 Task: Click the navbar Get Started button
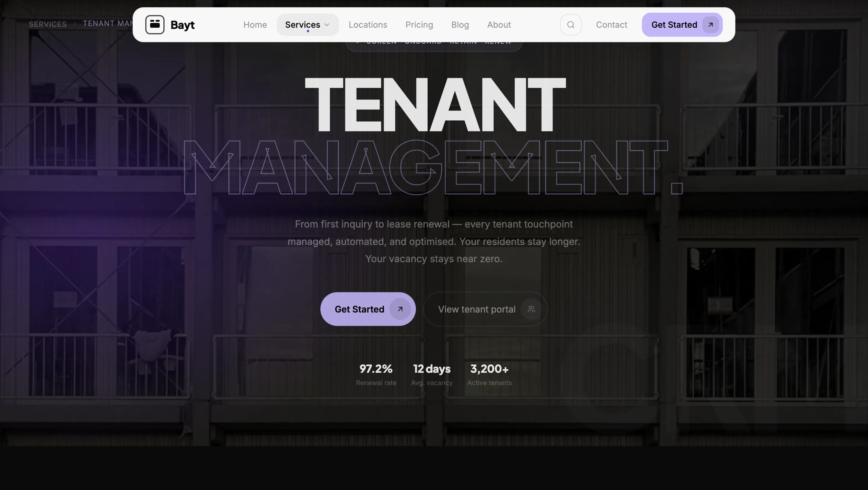(x=681, y=24)
